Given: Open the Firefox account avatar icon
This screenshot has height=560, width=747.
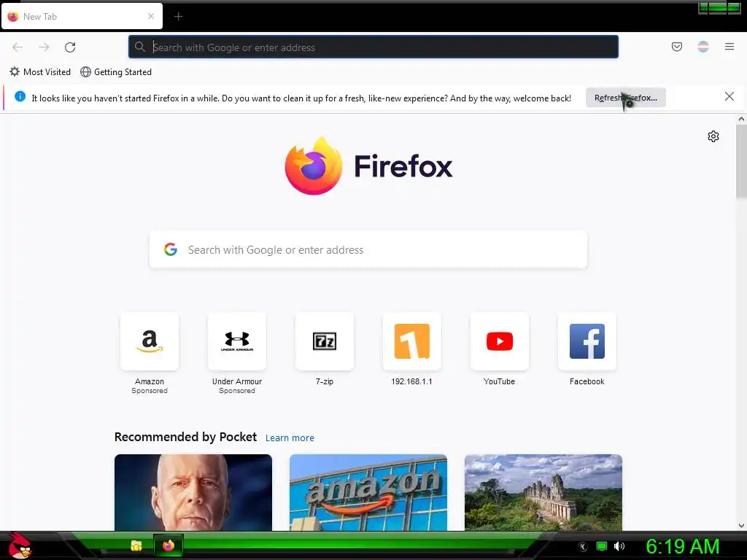Looking at the screenshot, I should [703, 47].
